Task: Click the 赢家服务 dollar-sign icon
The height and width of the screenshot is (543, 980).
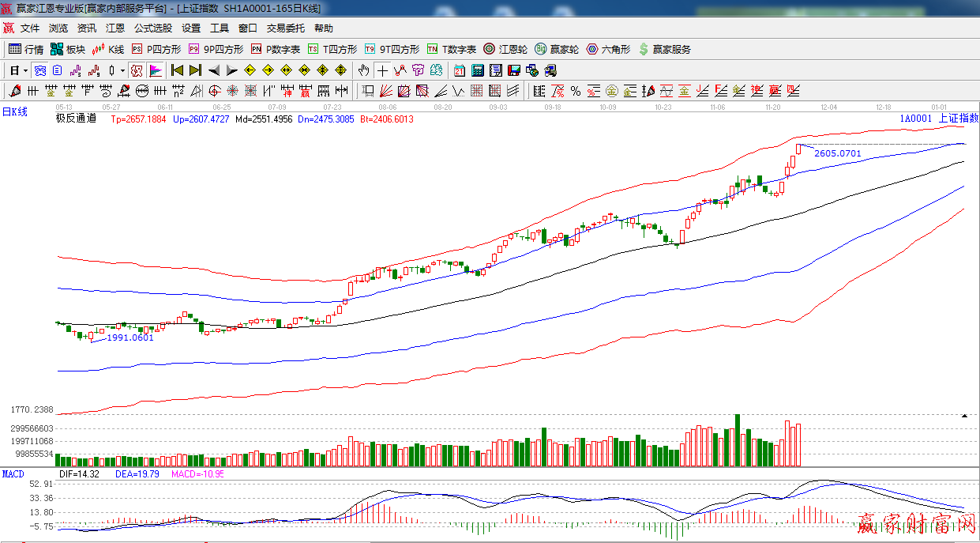Action: click(x=644, y=49)
